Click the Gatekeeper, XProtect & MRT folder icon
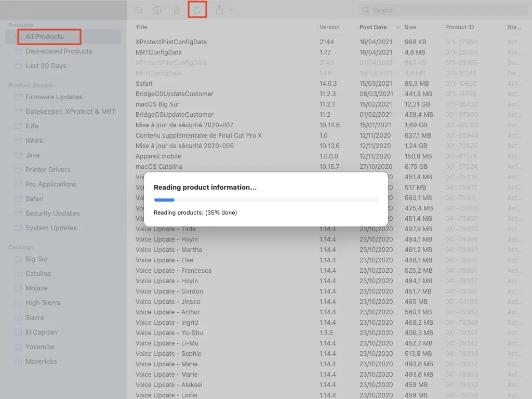The image size is (532, 399). pyautogui.click(x=18, y=112)
